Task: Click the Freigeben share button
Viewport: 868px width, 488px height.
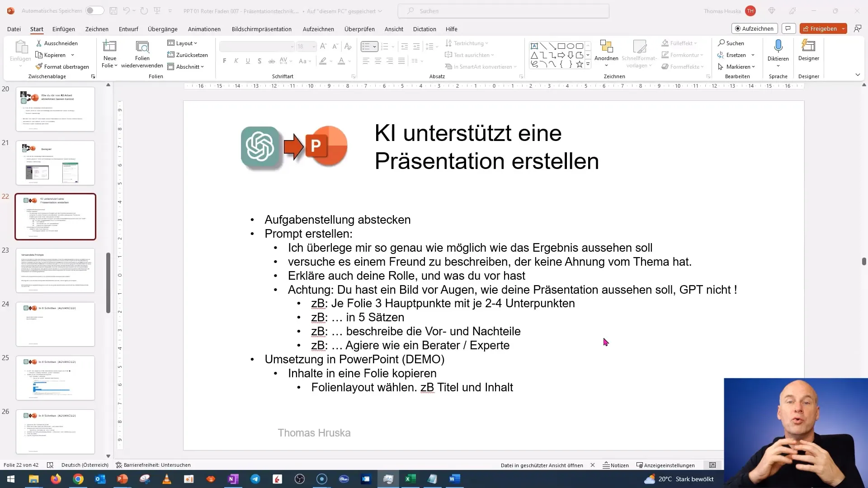Action: point(820,28)
